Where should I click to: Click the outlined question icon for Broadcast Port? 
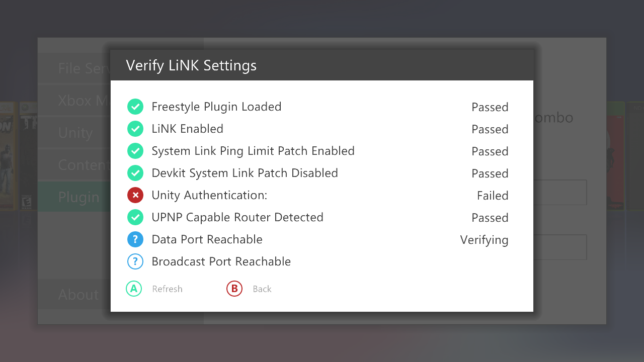pos(135,261)
